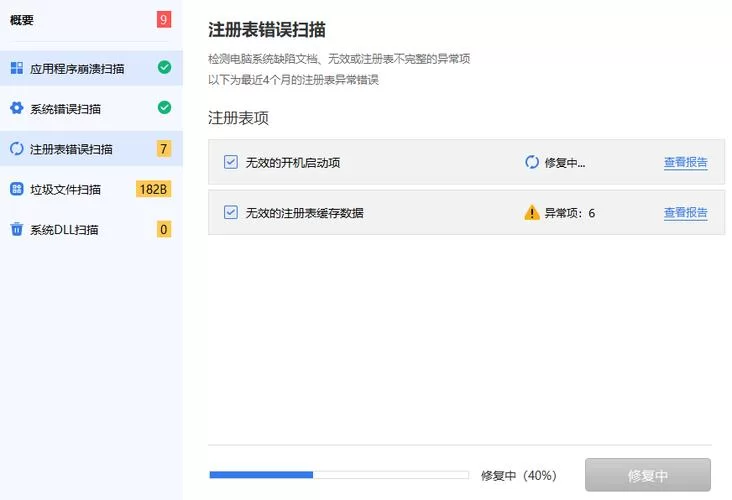Click the repairing spinner icon for 无效的开机启动项

[532, 162]
